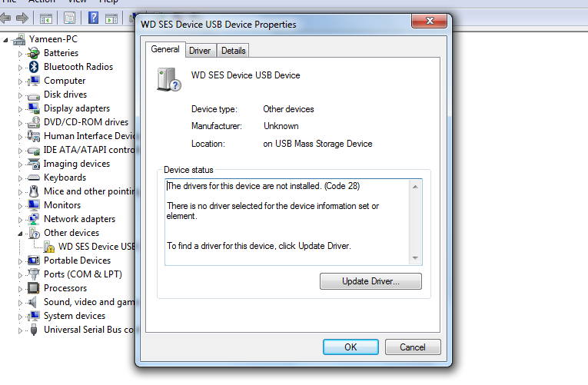The image size is (588, 385).
Task: Click the Device status scroll up arrow
Action: (x=415, y=186)
